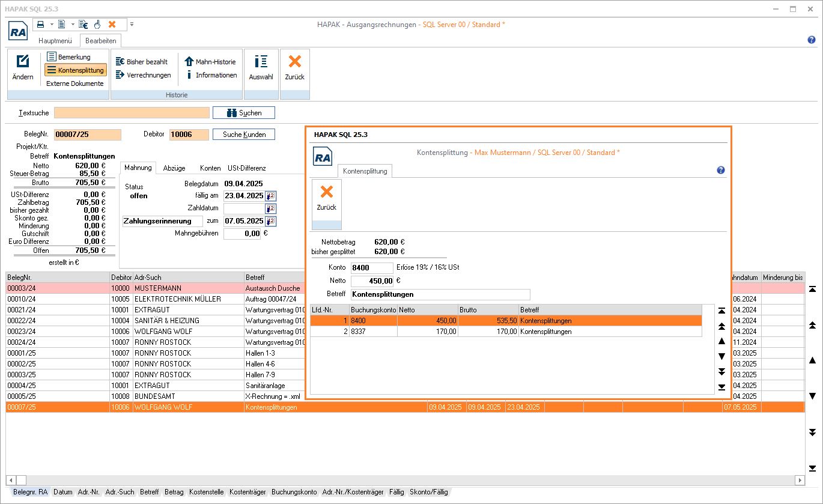
Task: Open the Abzüge tab
Action: tap(174, 168)
